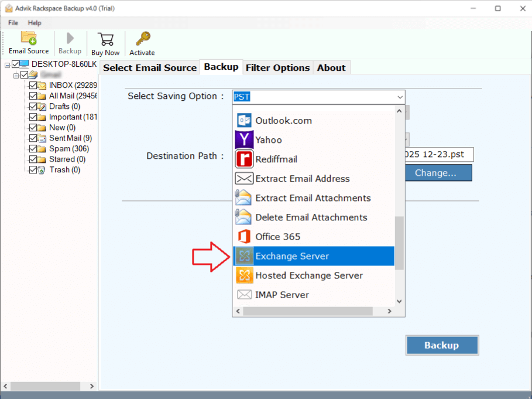Screen dimensions: 532x399
Task: Click the Office 365 logo icon
Action: tap(244, 237)
